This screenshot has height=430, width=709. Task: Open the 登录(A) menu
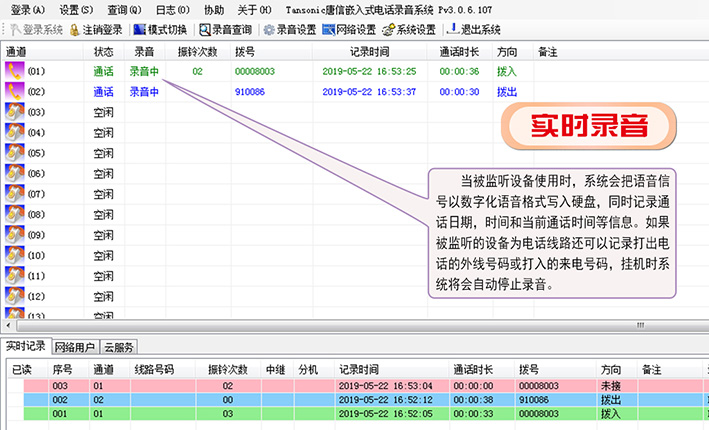pos(25,9)
